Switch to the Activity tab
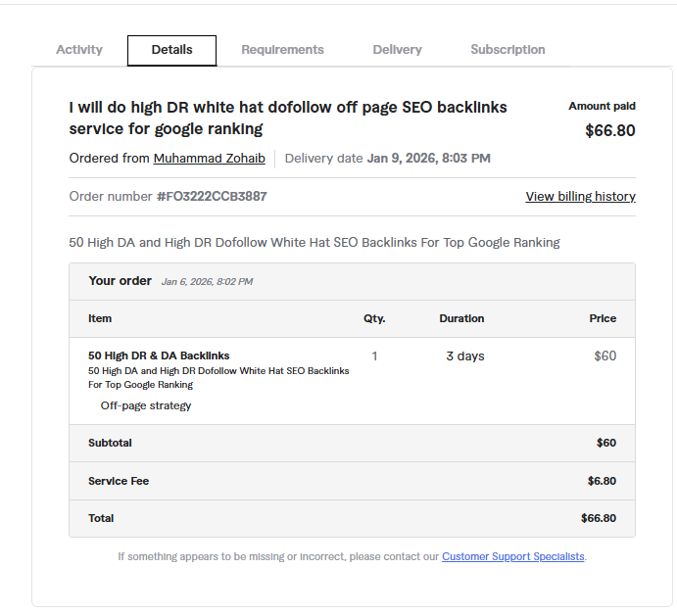Image resolution: width=677 pixels, height=616 pixels. point(79,50)
